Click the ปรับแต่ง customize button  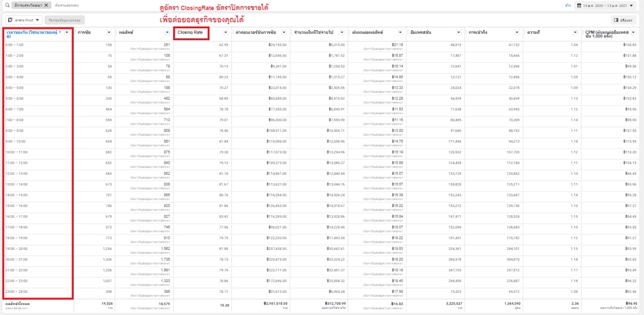click(625, 19)
